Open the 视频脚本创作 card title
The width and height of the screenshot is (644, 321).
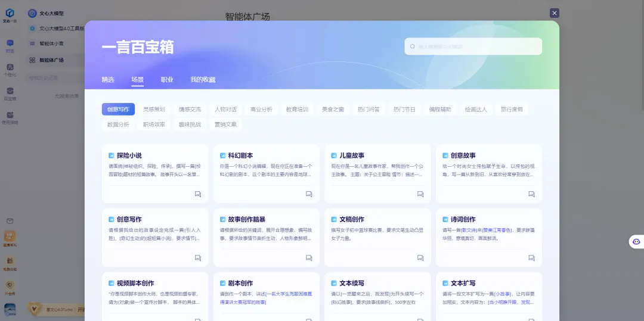click(135, 283)
